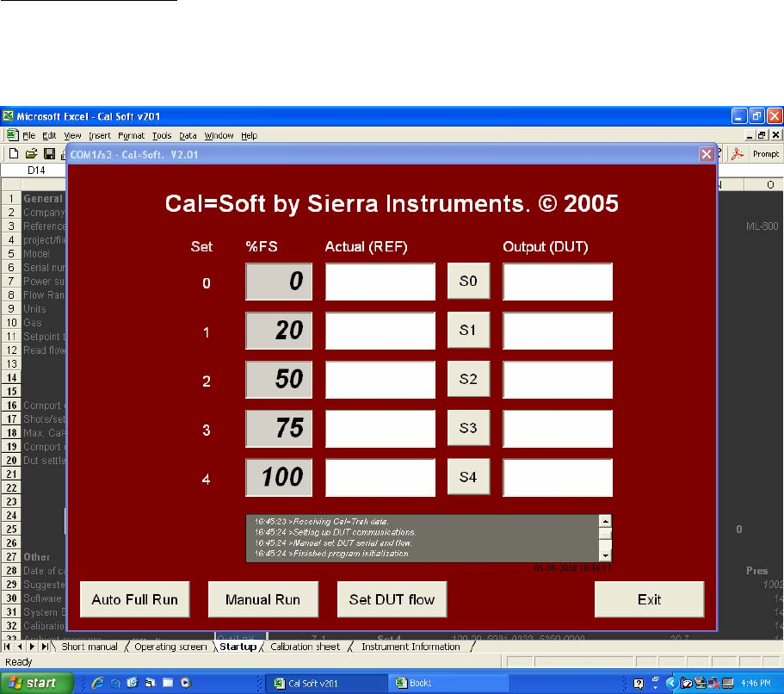Screen dimensions: 784x694
Task: Open the File menu
Action: (x=29, y=135)
